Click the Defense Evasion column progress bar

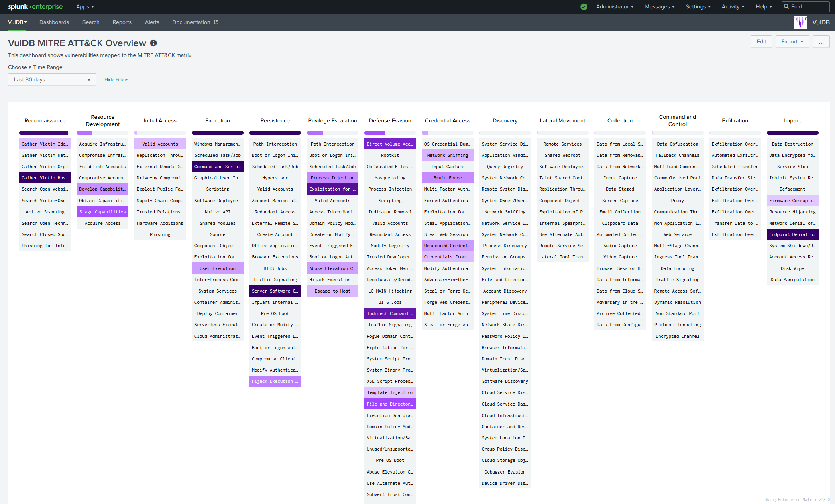390,133
